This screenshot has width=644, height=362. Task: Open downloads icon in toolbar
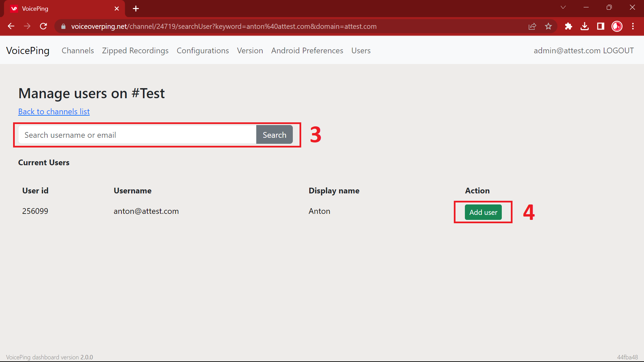585,26
